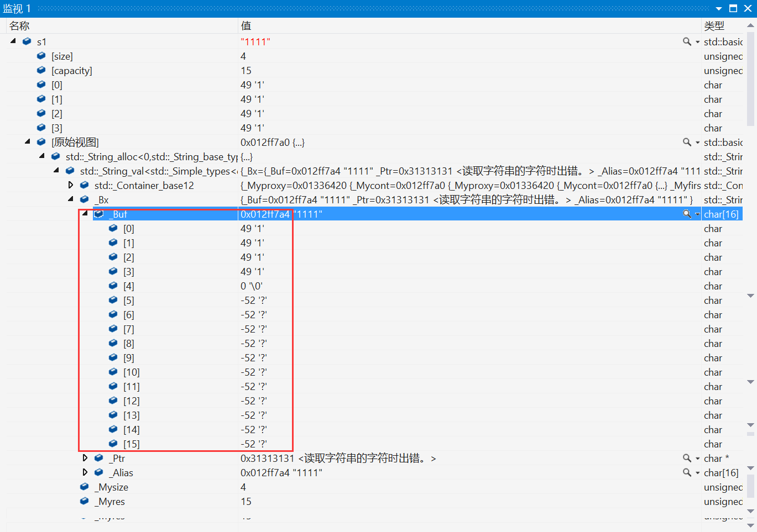Click the 值 column header
This screenshot has width=757, height=532.
[469, 25]
